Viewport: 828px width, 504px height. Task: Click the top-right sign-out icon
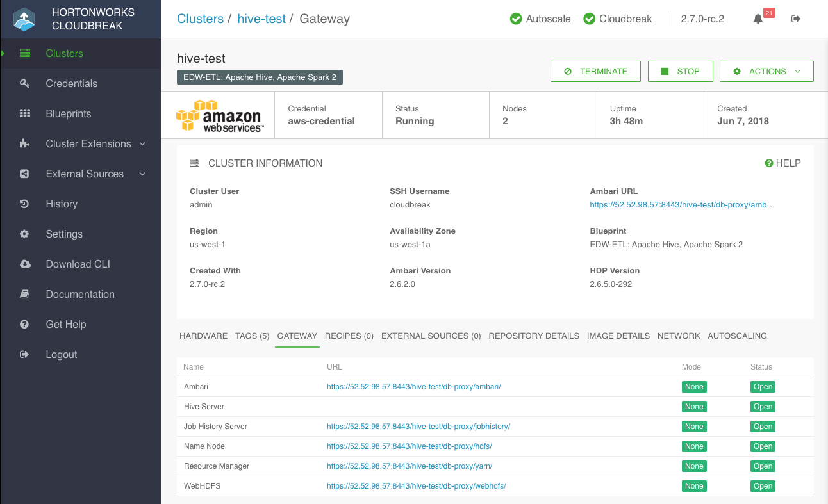[x=796, y=19]
